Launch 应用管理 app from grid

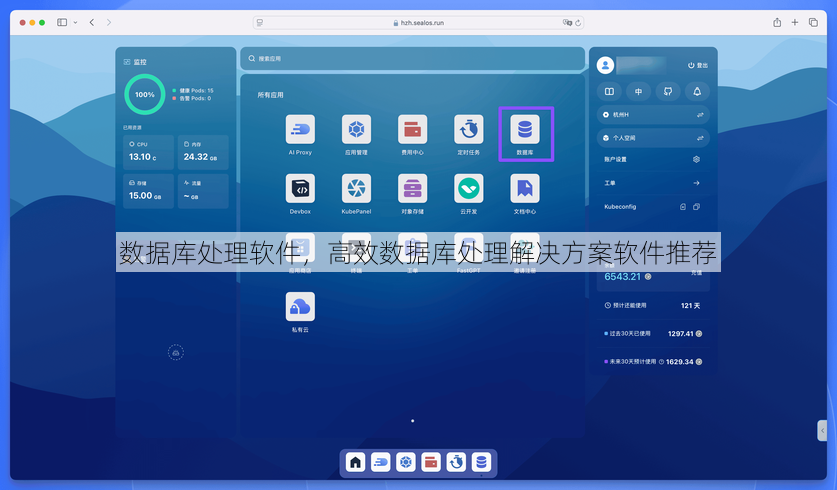(356, 129)
